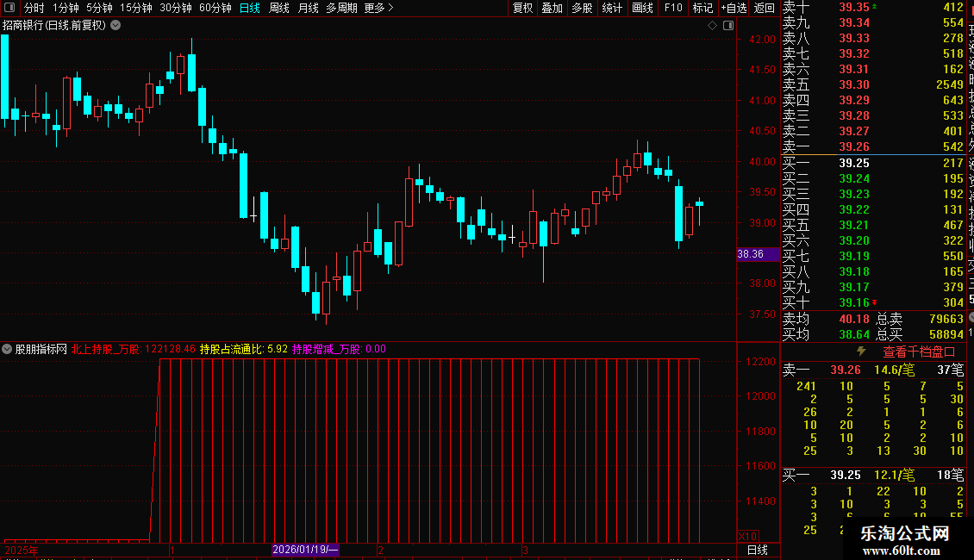Image resolution: width=974 pixels, height=560 pixels.
Task: Open 统计 statistics tool
Action: pos(612,8)
